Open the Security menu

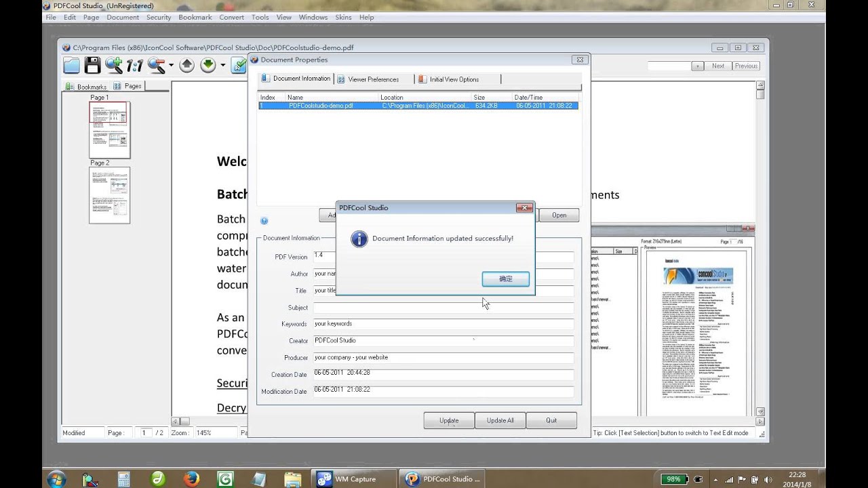pyautogui.click(x=159, y=17)
